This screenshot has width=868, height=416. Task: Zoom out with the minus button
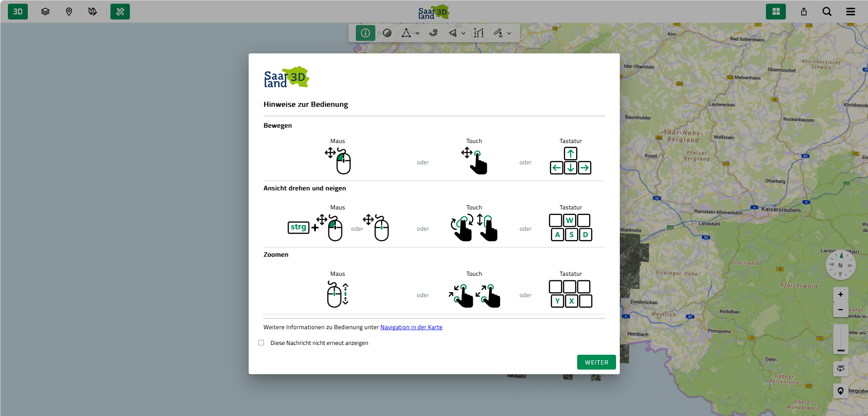841,310
